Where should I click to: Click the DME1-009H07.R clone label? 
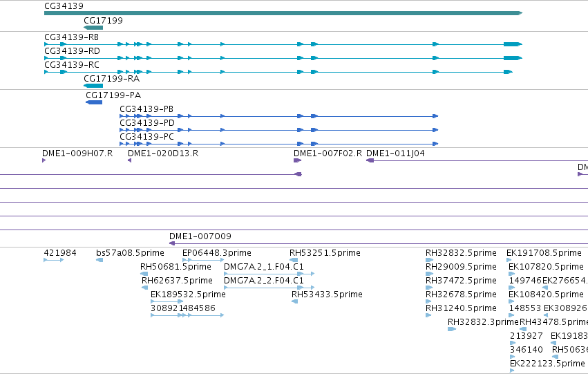pyautogui.click(x=77, y=153)
